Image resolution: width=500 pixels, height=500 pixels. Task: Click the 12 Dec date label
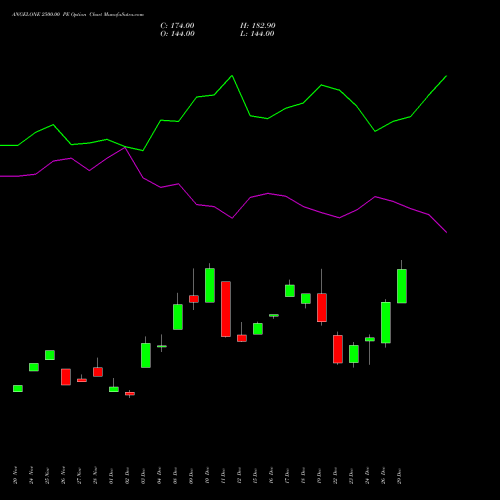coord(239,476)
